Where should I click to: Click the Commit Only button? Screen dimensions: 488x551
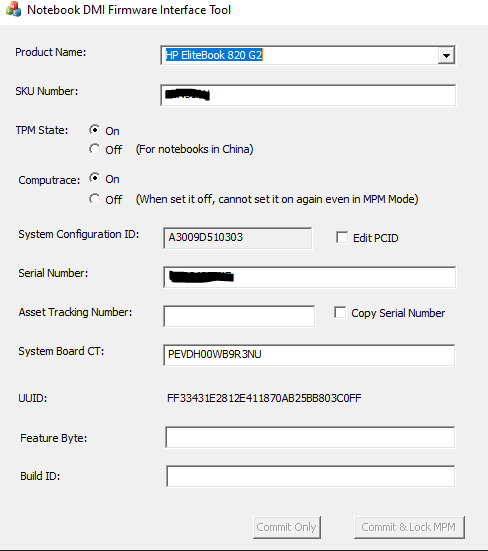coord(287,527)
